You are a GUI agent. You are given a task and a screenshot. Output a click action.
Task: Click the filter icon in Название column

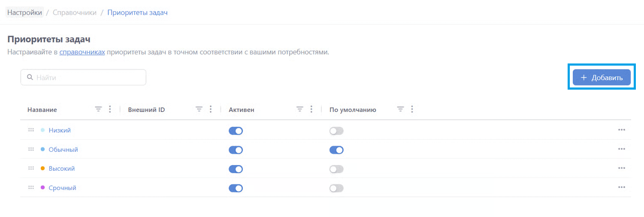(x=98, y=109)
